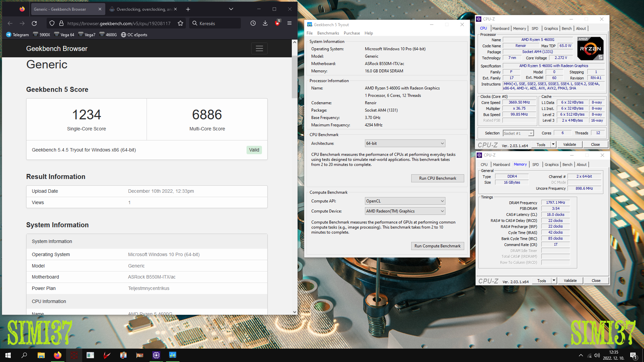Click Run Compute Benchmark button

[437, 246]
